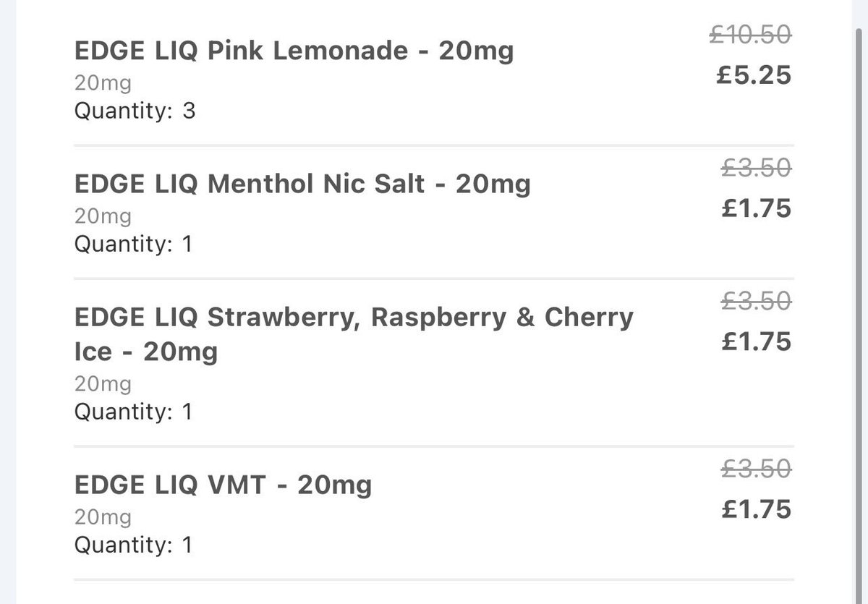The height and width of the screenshot is (604, 868).
Task: Click the 20mg subtitle under Menthol Nic Salt
Action: click(103, 217)
